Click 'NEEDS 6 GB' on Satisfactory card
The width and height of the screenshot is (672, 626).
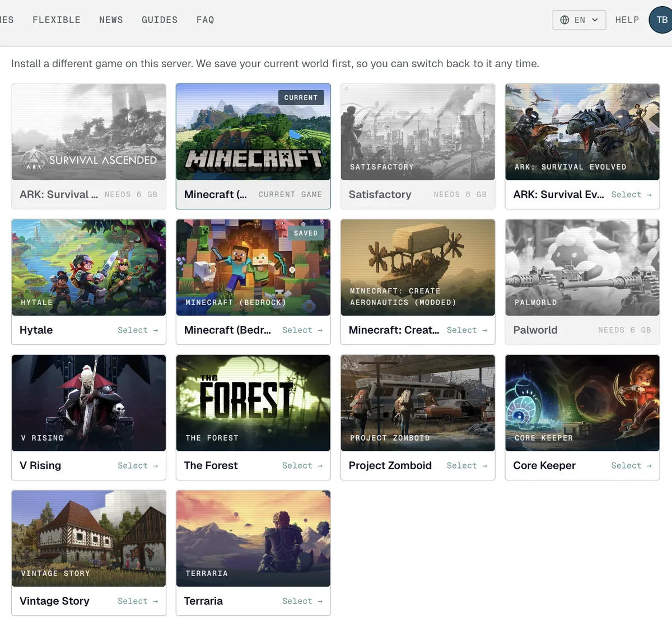tap(460, 194)
